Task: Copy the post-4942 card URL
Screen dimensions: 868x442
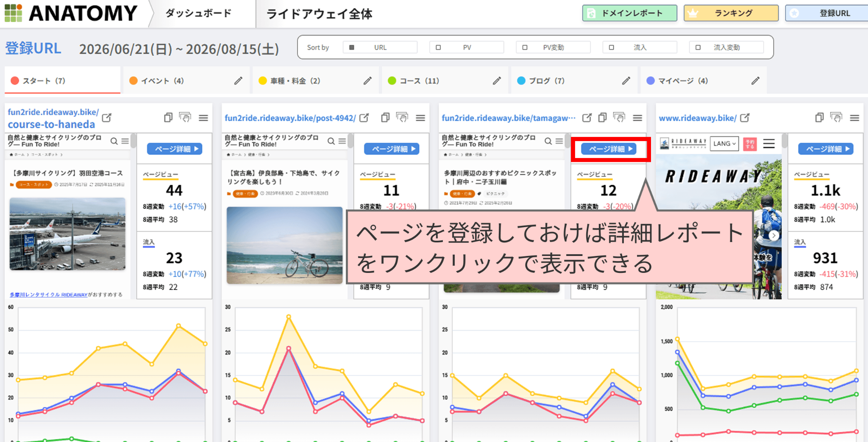Action: 385,117
